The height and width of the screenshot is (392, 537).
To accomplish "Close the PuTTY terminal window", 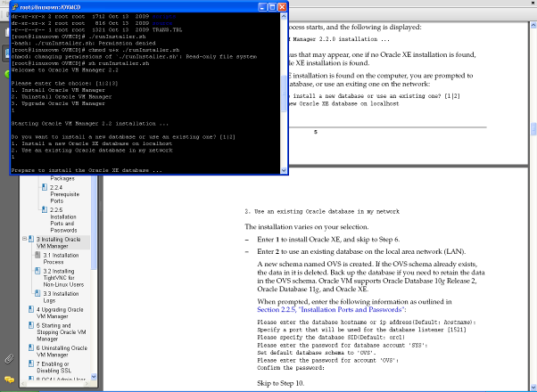I will click(x=282, y=7).
